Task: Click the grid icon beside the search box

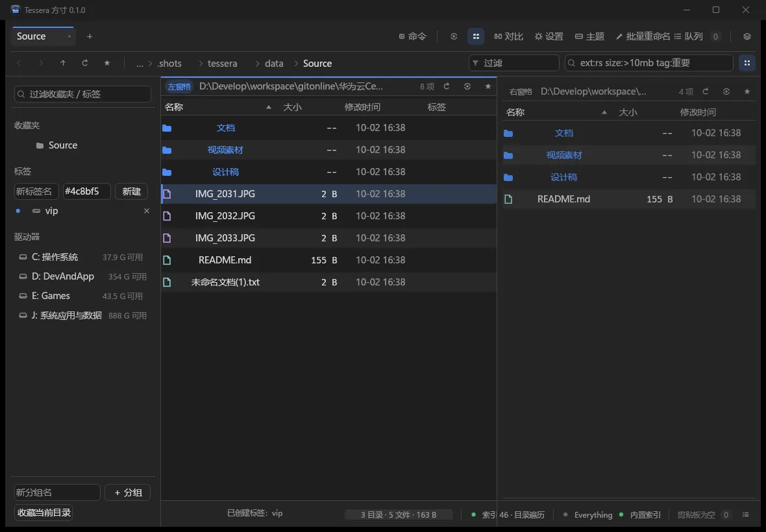Action: point(747,63)
